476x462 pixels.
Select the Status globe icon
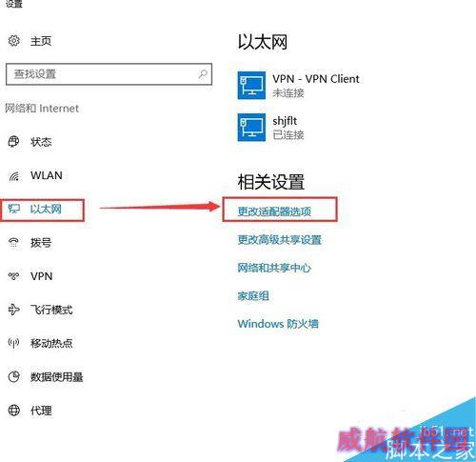pyautogui.click(x=13, y=141)
